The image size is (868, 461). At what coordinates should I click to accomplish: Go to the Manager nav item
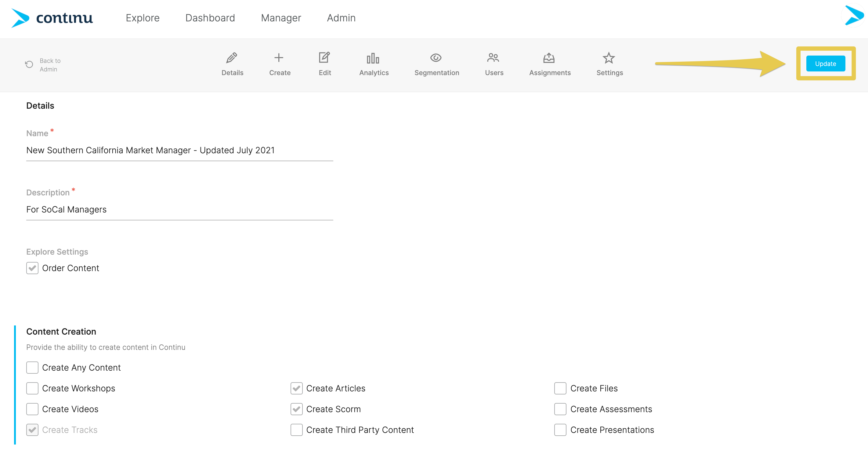pyautogui.click(x=281, y=18)
